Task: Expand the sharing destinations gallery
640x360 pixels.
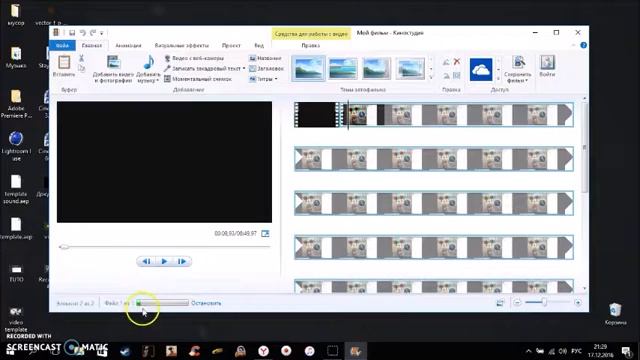Action: [x=498, y=78]
